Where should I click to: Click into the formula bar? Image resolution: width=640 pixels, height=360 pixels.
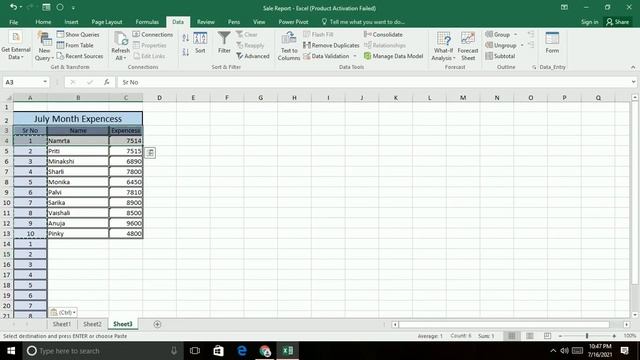pyautogui.click(x=373, y=82)
